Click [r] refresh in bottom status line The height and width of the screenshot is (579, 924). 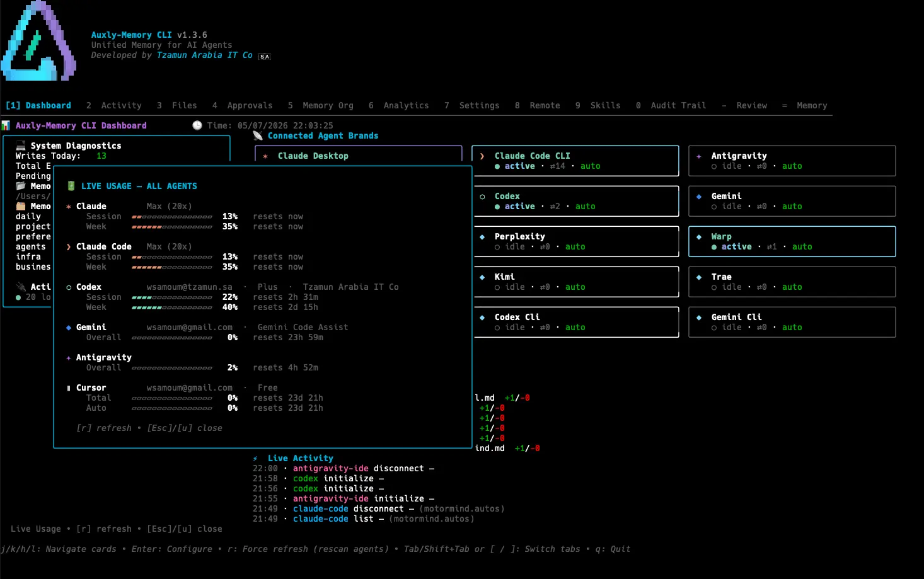pos(104,529)
